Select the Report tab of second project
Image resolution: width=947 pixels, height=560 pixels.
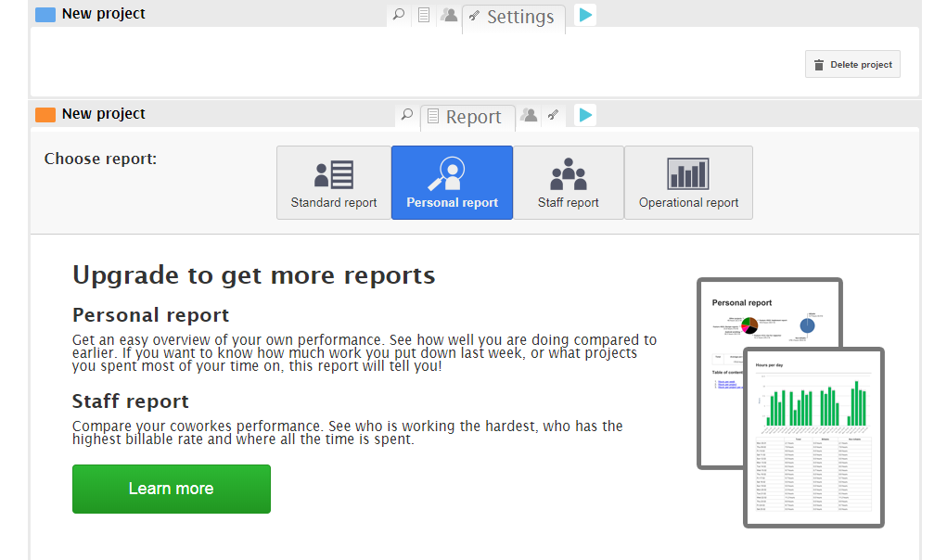click(x=468, y=117)
